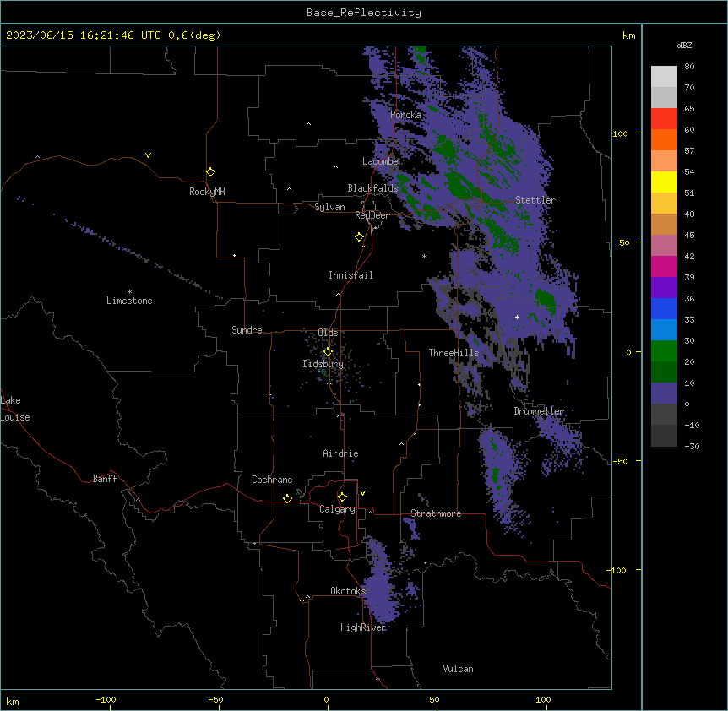Viewport: 728px width, 711px height.
Task: Click the yellow diamond marker near Didsbury
Action: [328, 352]
